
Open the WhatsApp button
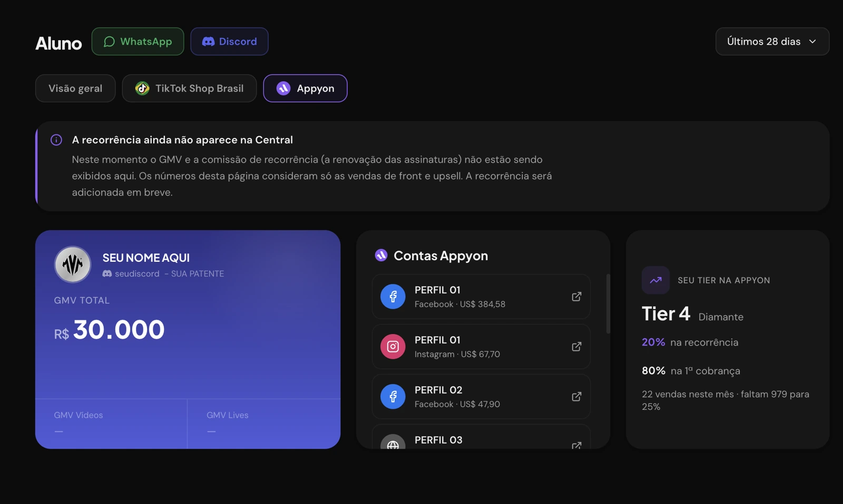[138, 42]
